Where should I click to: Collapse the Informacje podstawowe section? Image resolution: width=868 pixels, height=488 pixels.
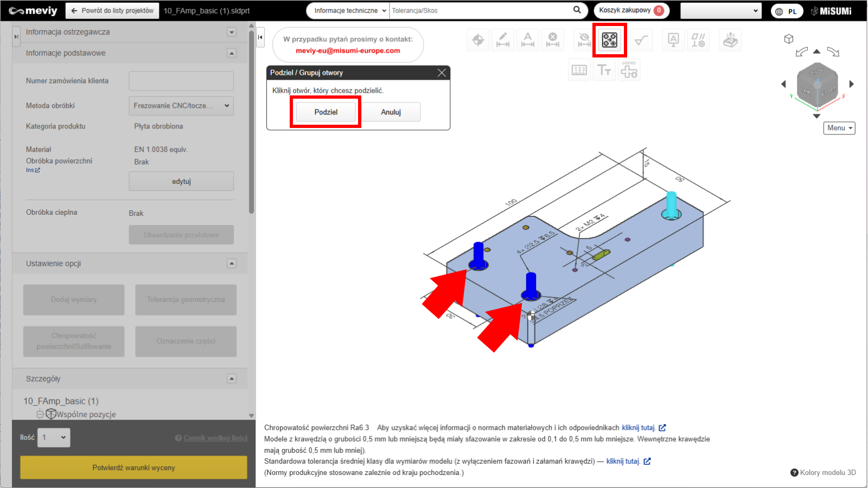(232, 53)
